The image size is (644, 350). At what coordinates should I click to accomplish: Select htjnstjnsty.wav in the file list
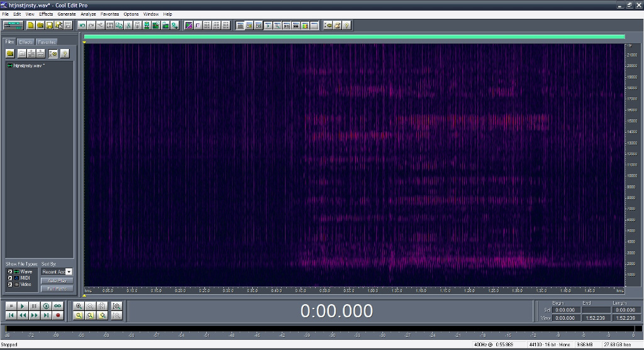pyautogui.click(x=29, y=65)
